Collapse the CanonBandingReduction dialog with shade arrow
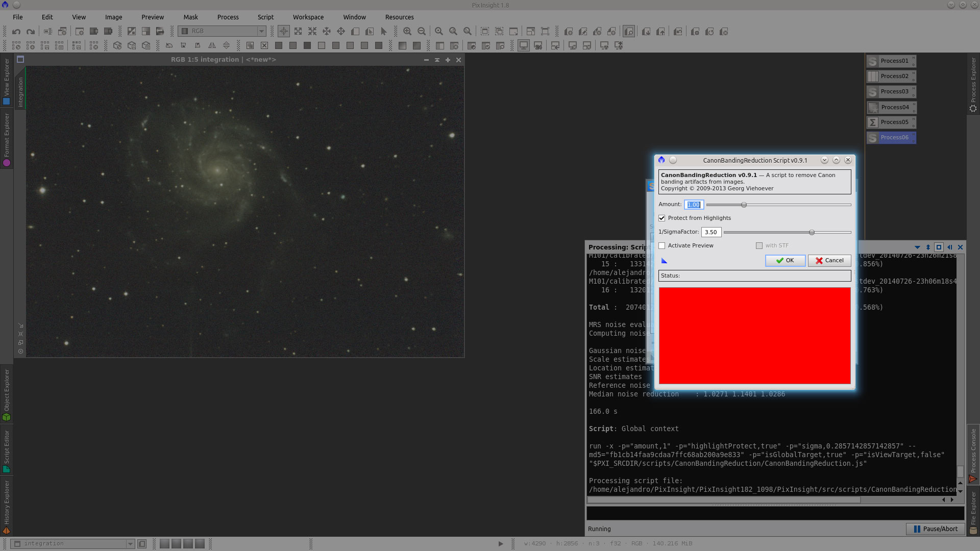 point(837,160)
